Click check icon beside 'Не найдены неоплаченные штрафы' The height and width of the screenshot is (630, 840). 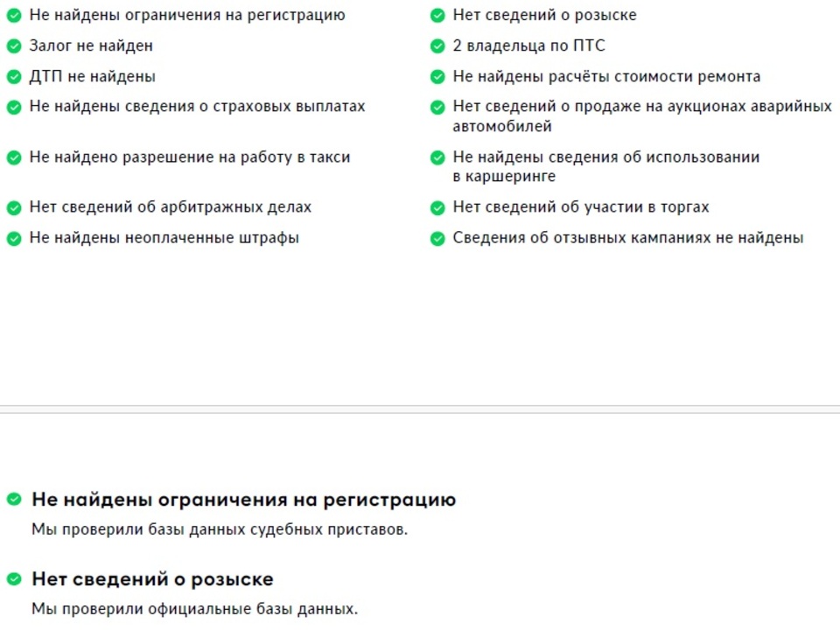(14, 238)
